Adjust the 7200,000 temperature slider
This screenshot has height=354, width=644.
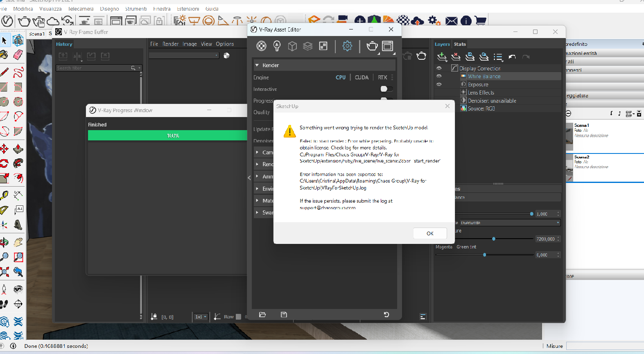494,239
